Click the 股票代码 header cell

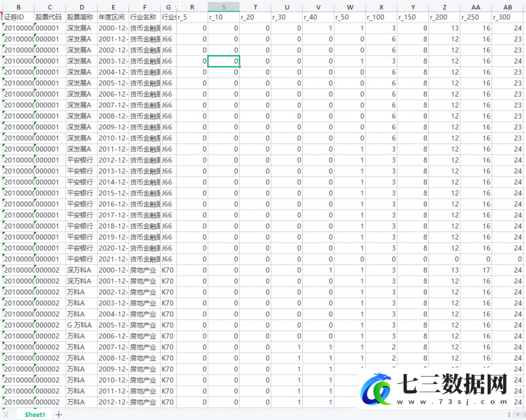click(x=50, y=17)
